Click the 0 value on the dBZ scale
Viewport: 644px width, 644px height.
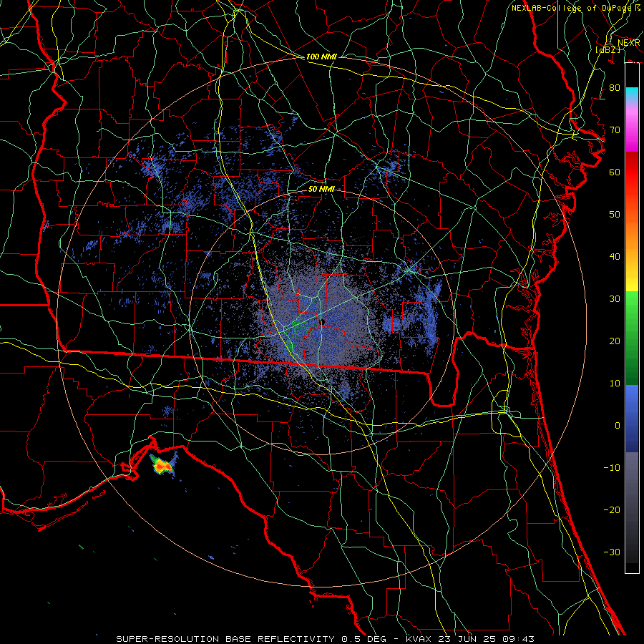point(618,426)
